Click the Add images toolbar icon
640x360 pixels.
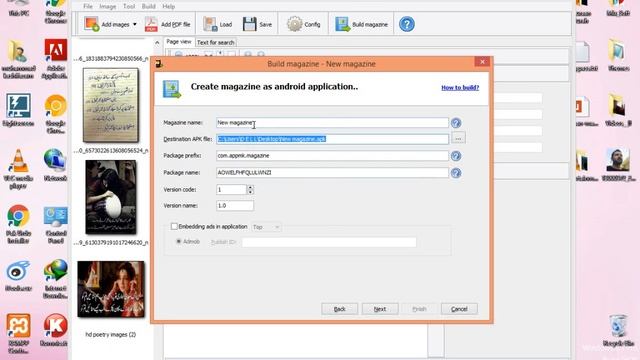pyautogui.click(x=91, y=24)
